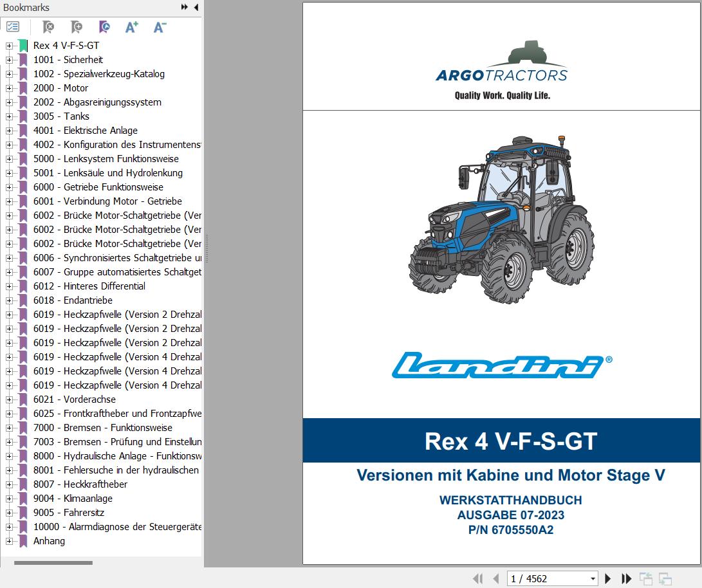This screenshot has height=588, width=702.
Task: Click bookmark icon of Anhang
Action: 23,541
